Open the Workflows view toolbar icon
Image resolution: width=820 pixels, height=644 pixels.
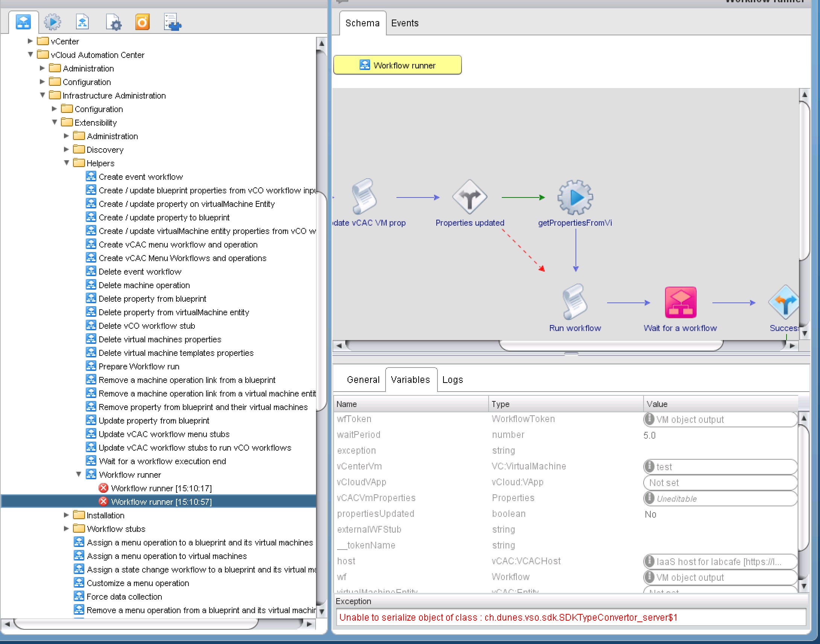(x=23, y=22)
